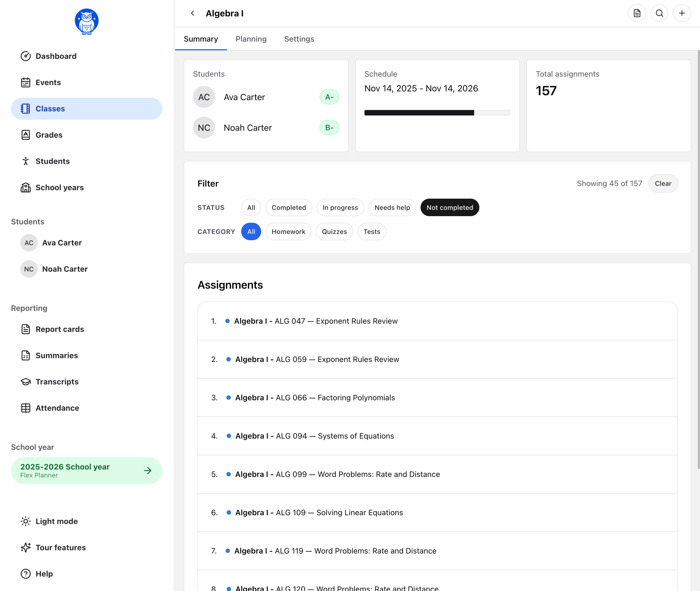Click the page vertical scrollbar
700x591 pixels.
click(x=698, y=260)
